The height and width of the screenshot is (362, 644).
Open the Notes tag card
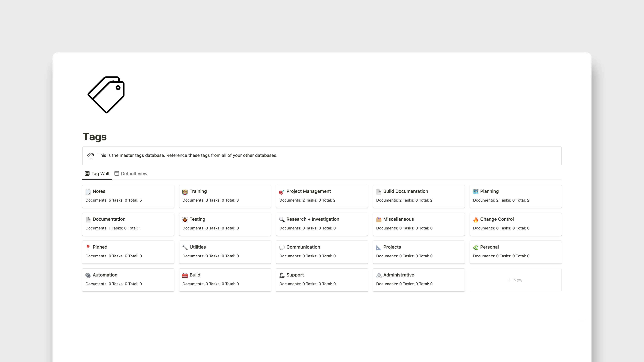pyautogui.click(x=128, y=196)
